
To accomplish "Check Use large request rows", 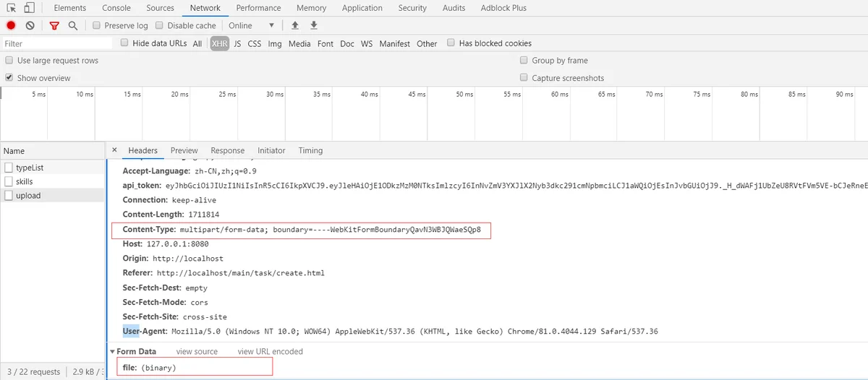I will tap(9, 60).
